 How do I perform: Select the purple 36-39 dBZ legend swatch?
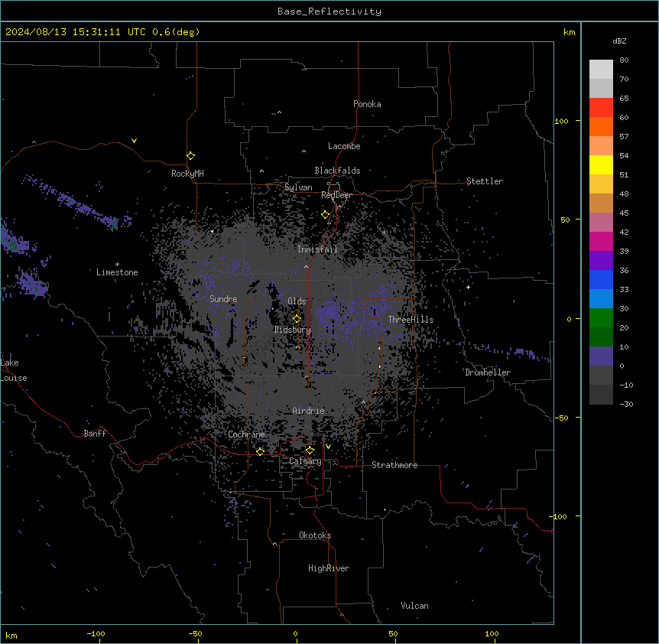coord(601,261)
